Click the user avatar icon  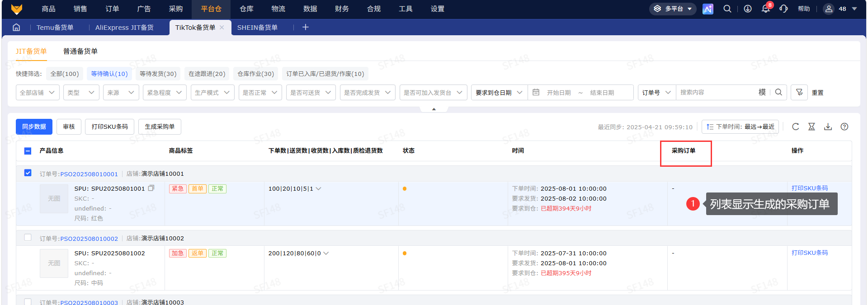829,9
